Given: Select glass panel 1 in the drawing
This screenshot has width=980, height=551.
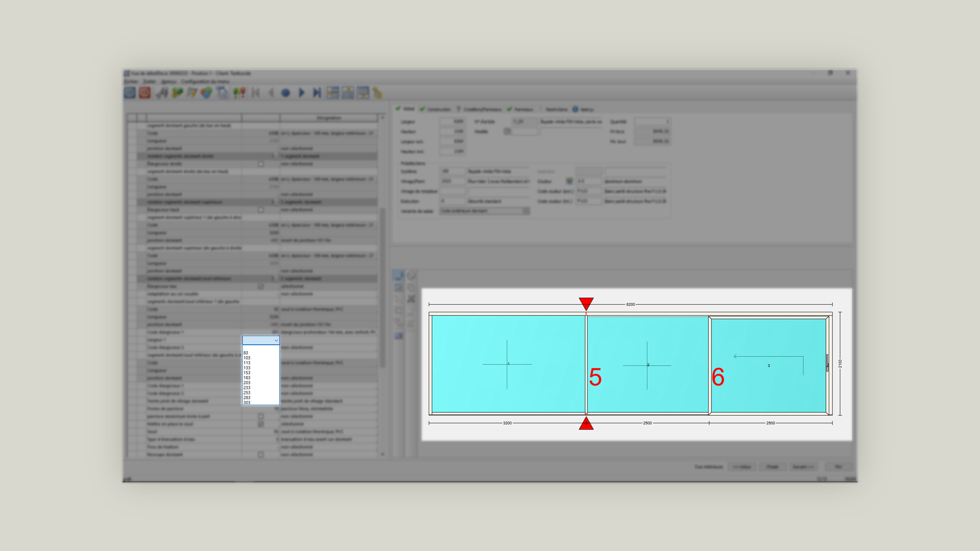Looking at the screenshot, I should click(508, 364).
